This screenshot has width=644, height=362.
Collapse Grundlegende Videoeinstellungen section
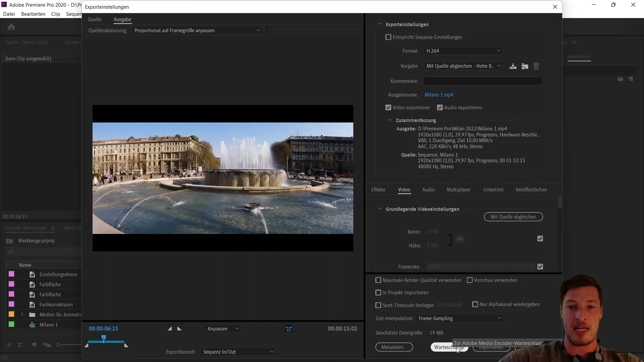click(380, 209)
